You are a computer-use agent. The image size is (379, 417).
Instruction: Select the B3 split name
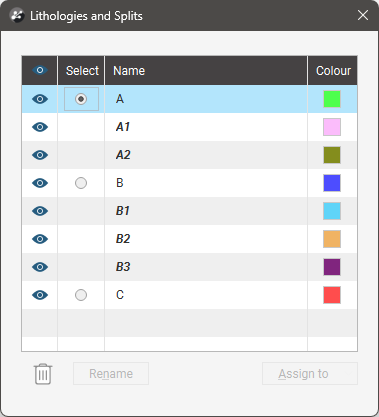point(123,267)
